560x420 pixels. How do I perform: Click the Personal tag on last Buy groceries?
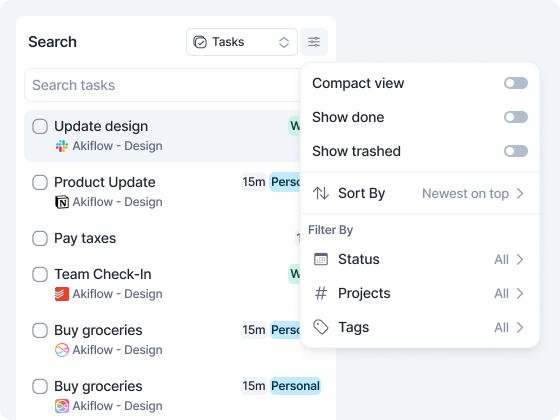pos(295,386)
